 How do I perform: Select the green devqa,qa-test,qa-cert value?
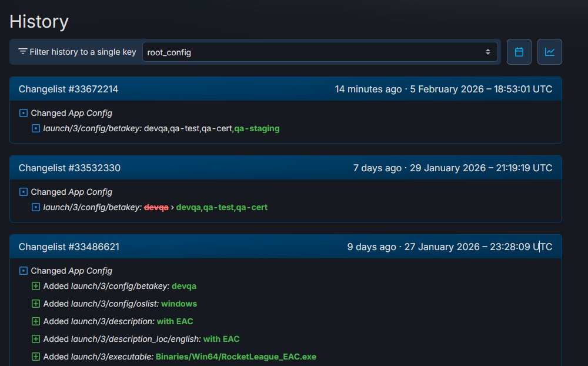coord(222,207)
